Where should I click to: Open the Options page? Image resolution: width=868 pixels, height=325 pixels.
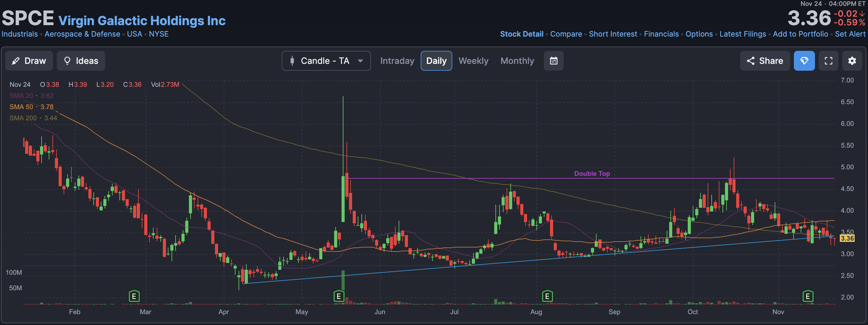pos(699,34)
